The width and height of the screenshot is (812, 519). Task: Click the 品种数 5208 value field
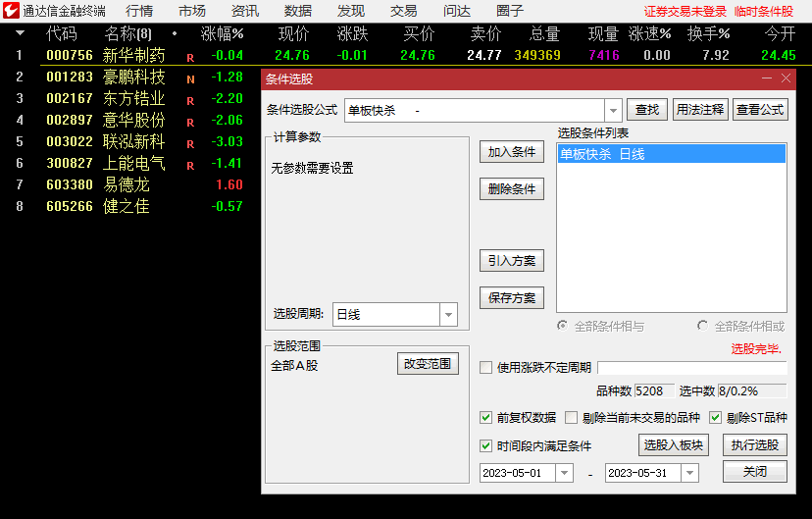(654, 391)
